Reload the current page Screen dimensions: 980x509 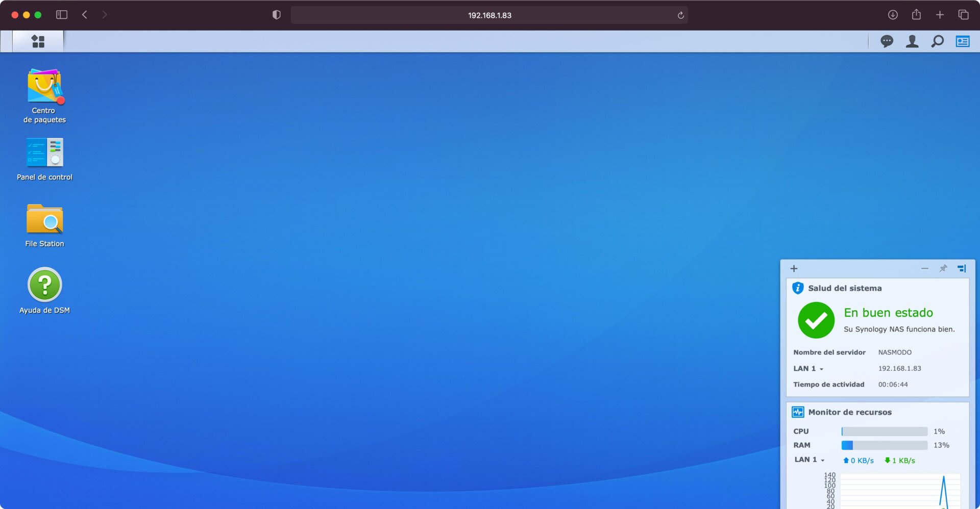tap(680, 15)
